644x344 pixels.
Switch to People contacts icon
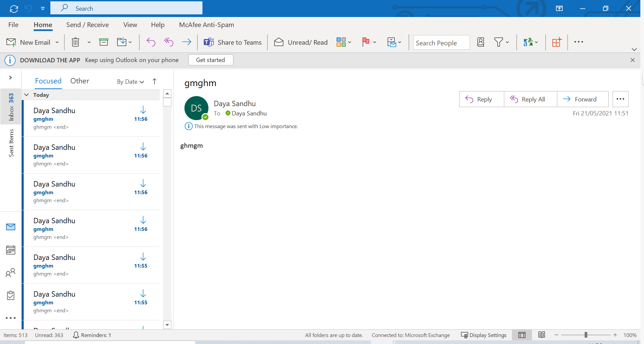11,273
